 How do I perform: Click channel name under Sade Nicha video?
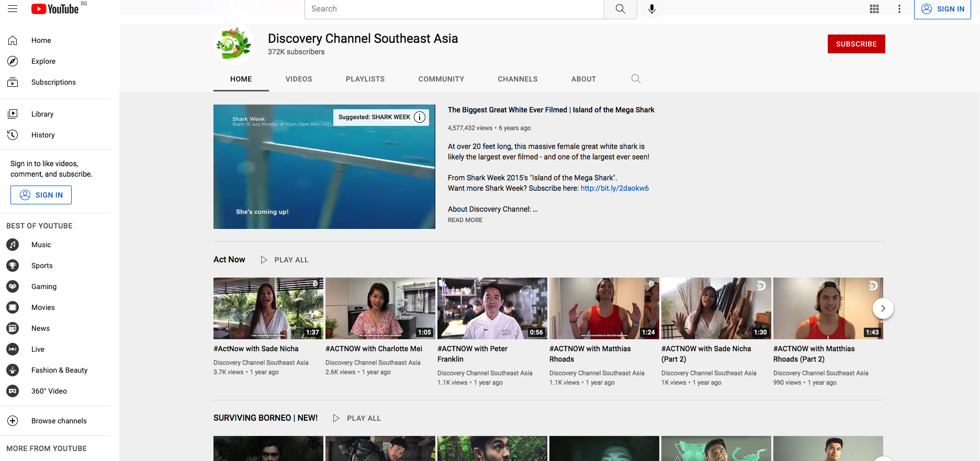click(261, 363)
